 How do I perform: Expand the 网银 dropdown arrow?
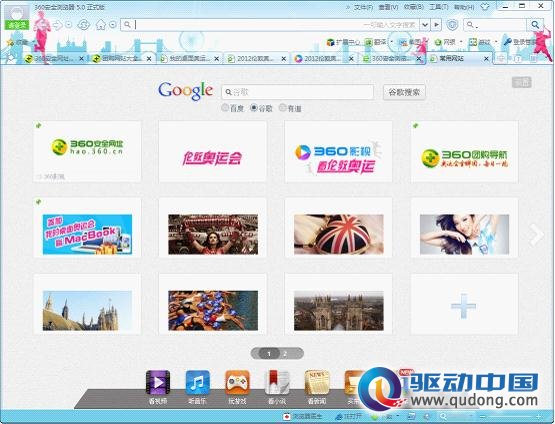[x=461, y=42]
